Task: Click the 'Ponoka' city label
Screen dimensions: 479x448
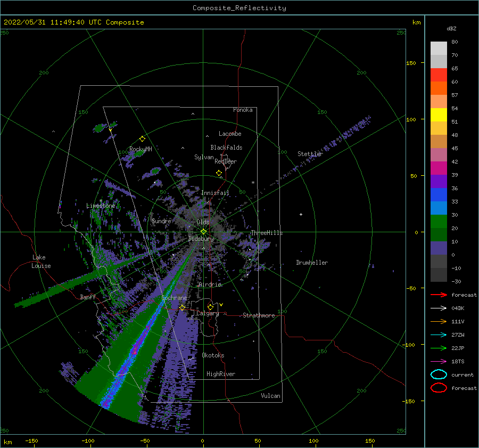Action: [x=243, y=110]
